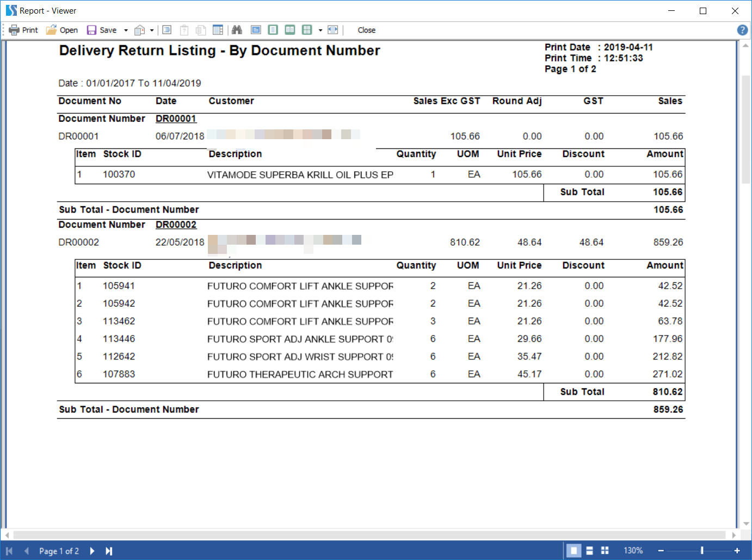Go to next page
752x560 pixels.
pos(92,551)
